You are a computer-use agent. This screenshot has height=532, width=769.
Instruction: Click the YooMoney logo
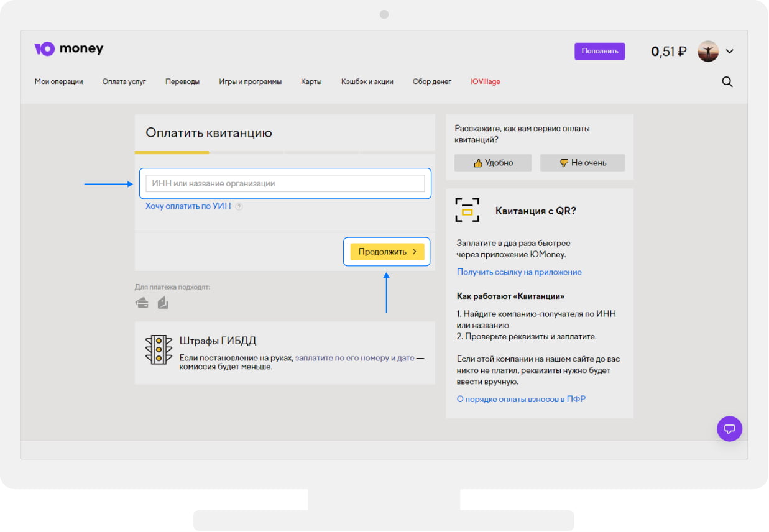click(x=68, y=49)
